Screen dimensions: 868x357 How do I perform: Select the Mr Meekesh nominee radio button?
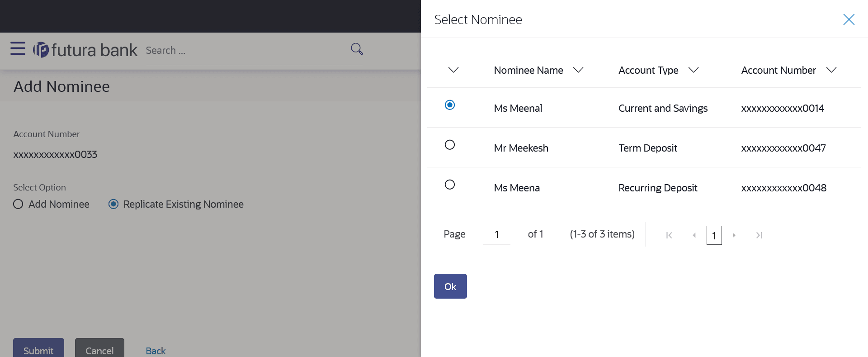click(450, 145)
